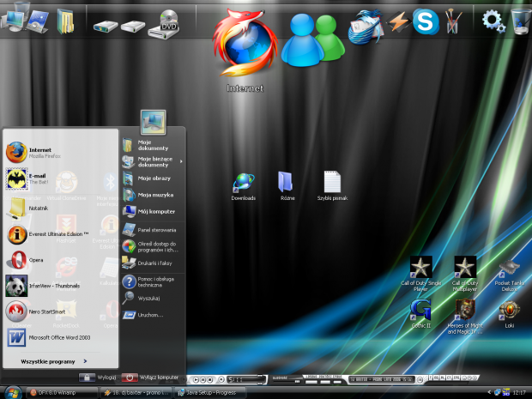Screen dimensions: 532x399
Task: Launch Nero StartSmart from Start menu
Action: 60,311
